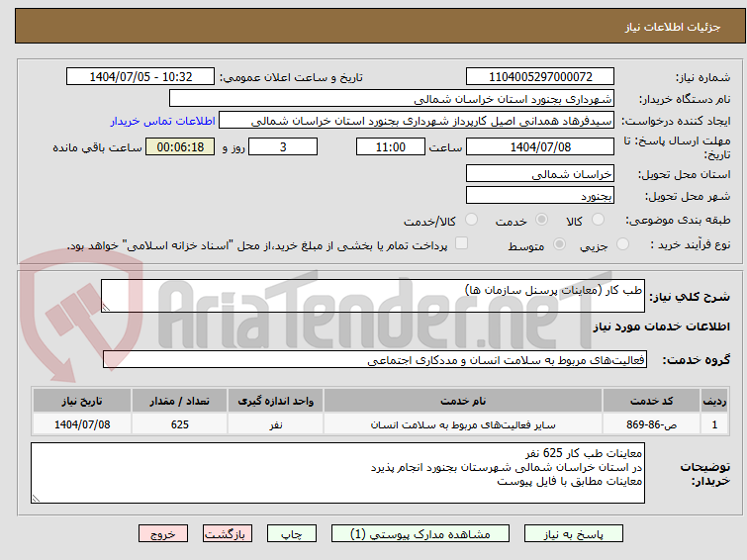Screen dimensions: 747x560
Task: Click the بازگشت back button
Action: pos(227,534)
